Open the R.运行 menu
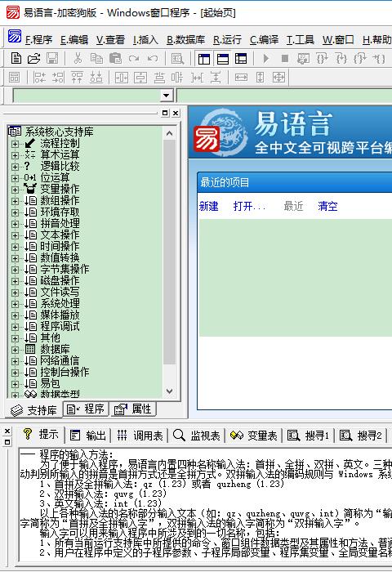 (227, 39)
